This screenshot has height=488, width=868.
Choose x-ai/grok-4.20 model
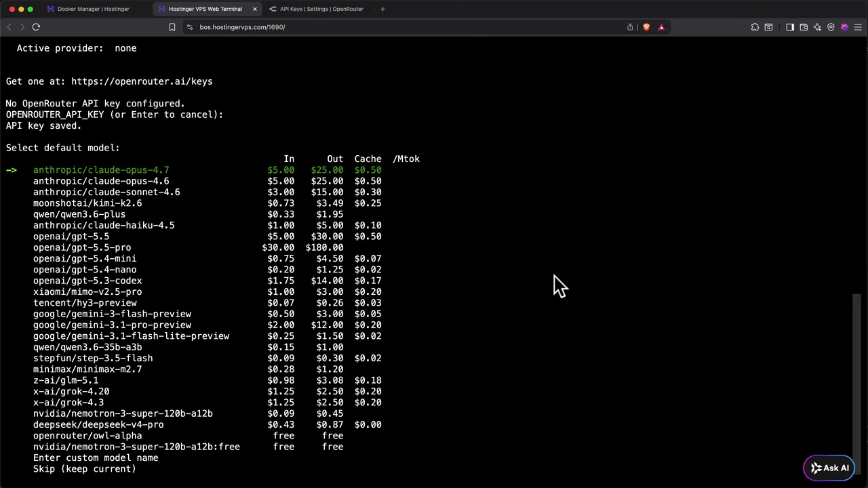71,391
